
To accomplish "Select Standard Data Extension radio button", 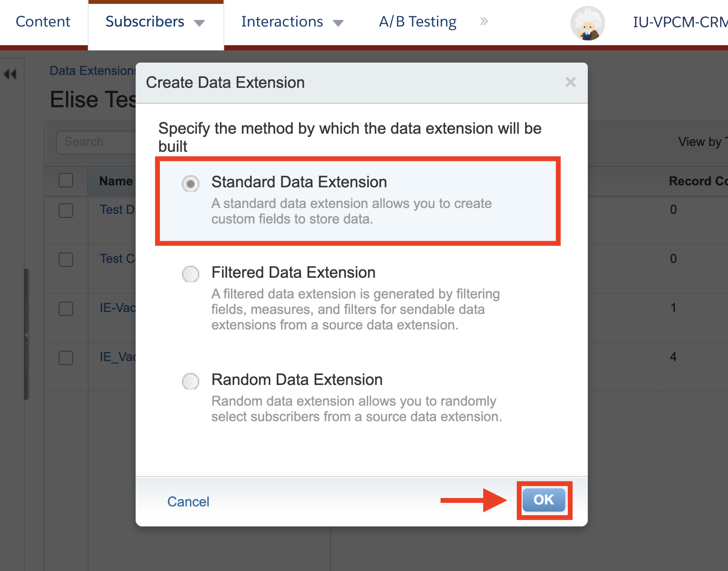I will point(190,183).
